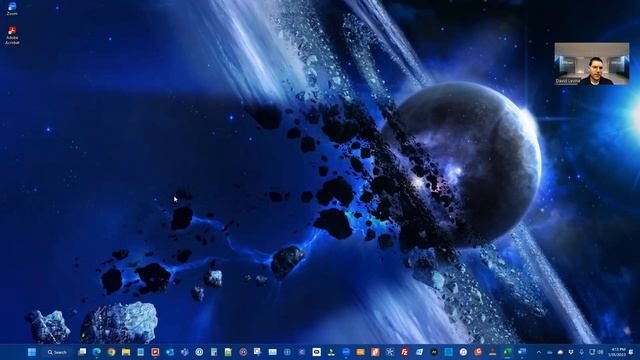Launch Microsoft Edge from the taskbar

click(x=97, y=352)
